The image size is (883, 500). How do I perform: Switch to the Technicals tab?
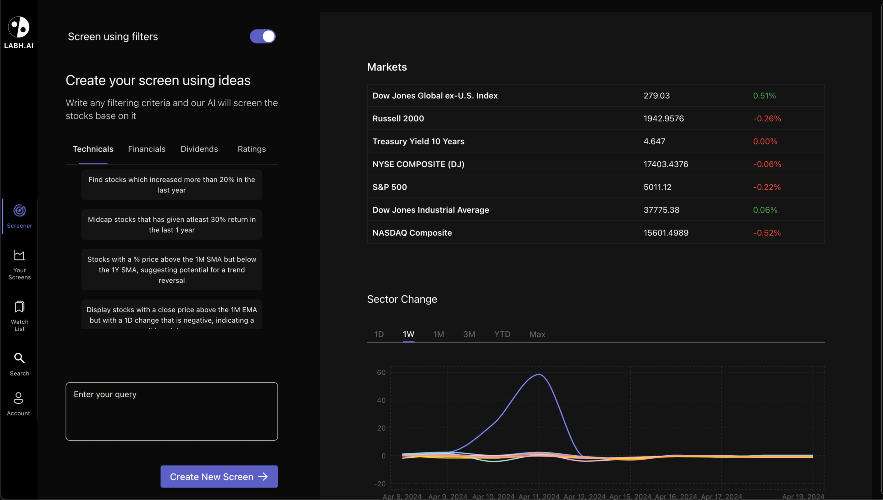(x=93, y=149)
